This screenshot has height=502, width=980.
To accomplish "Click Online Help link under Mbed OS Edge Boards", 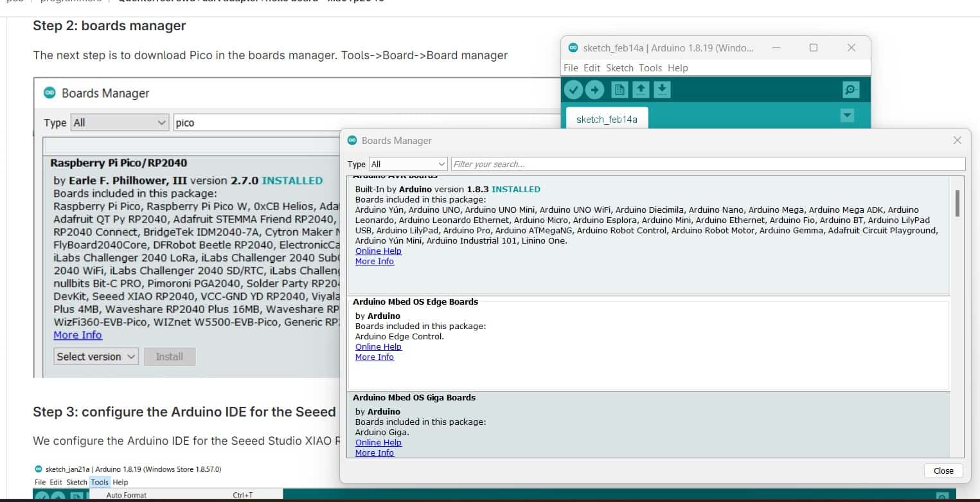I will (379, 347).
